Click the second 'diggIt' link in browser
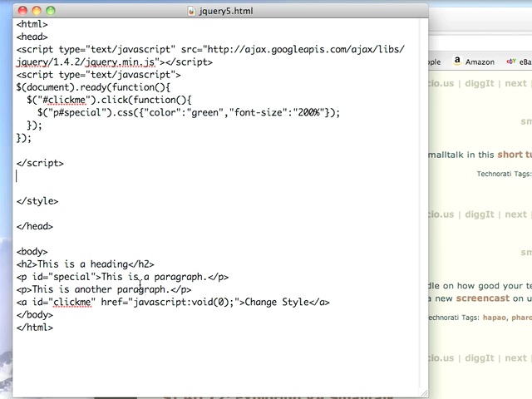 click(480, 214)
